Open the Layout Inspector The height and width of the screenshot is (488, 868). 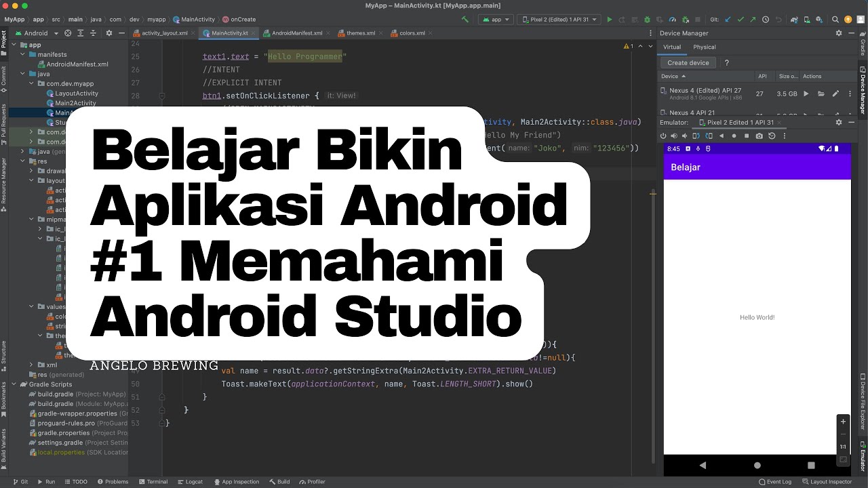(826, 482)
